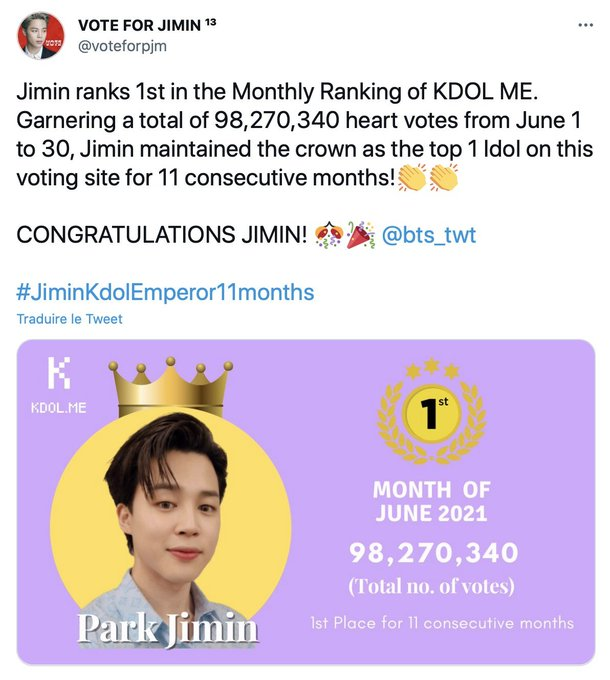Click the Park Jimin name caption
This screenshot has width=610, height=680.
click(168, 628)
